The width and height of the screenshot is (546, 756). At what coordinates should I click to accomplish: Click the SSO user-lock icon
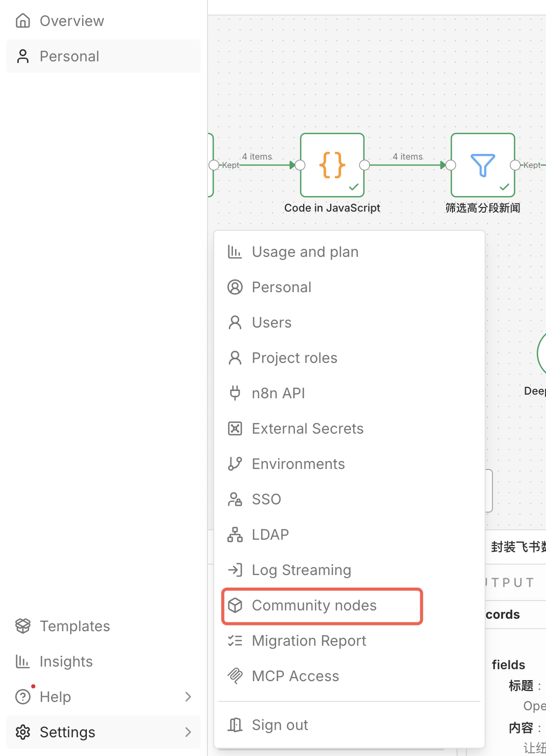coord(235,499)
